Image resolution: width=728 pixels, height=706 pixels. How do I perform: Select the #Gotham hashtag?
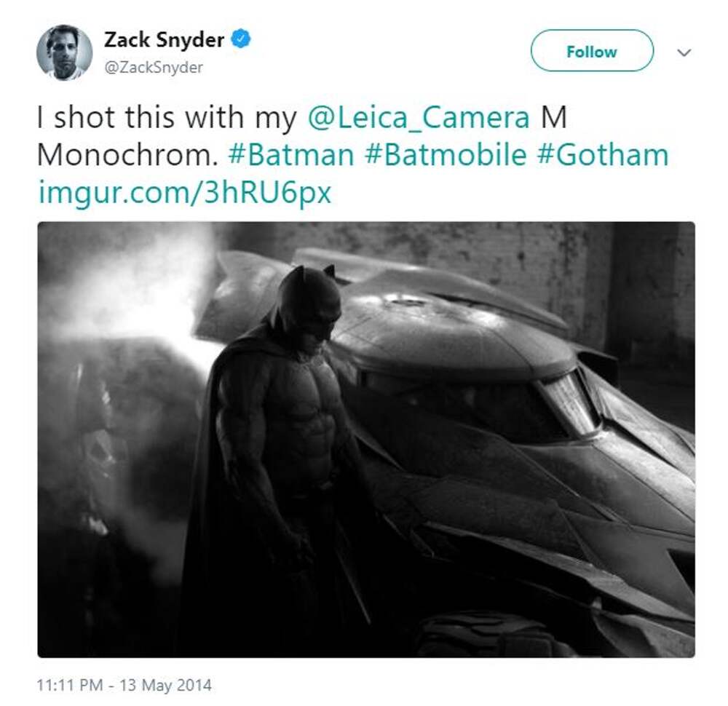(x=602, y=155)
